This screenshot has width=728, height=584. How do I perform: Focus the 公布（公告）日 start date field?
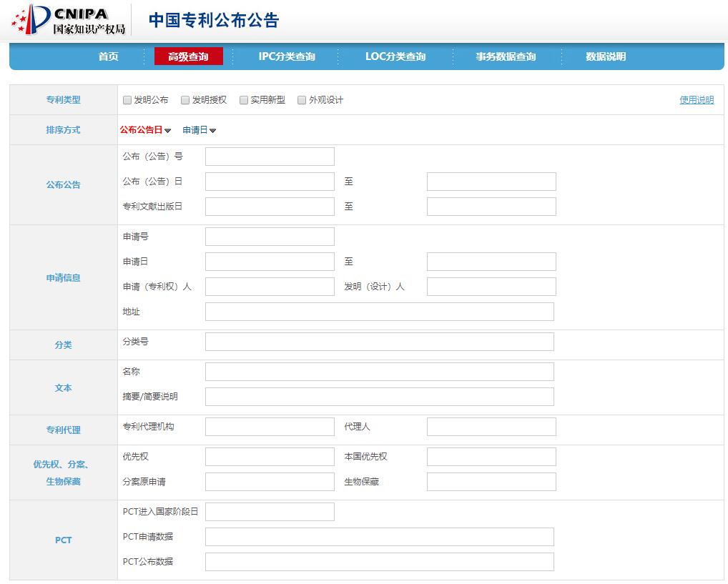tap(270, 182)
